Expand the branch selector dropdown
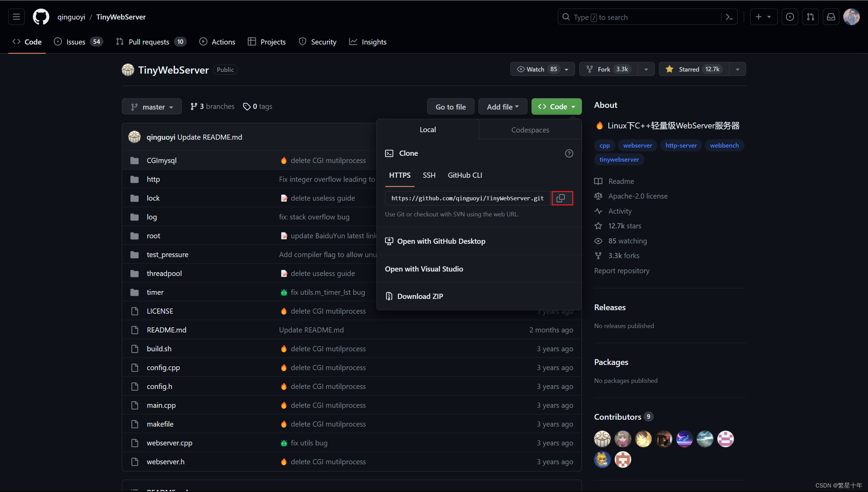This screenshot has width=868, height=492. point(152,106)
